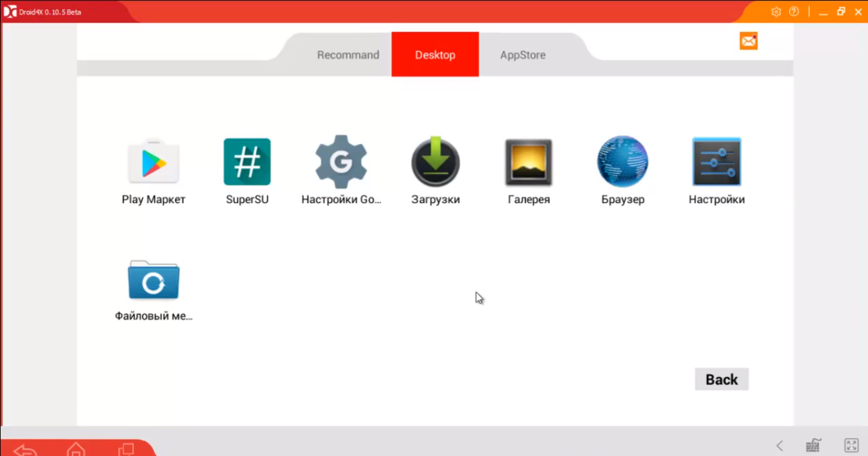This screenshot has height=456, width=868.
Task: Select the Desktop tab
Action: click(x=435, y=55)
